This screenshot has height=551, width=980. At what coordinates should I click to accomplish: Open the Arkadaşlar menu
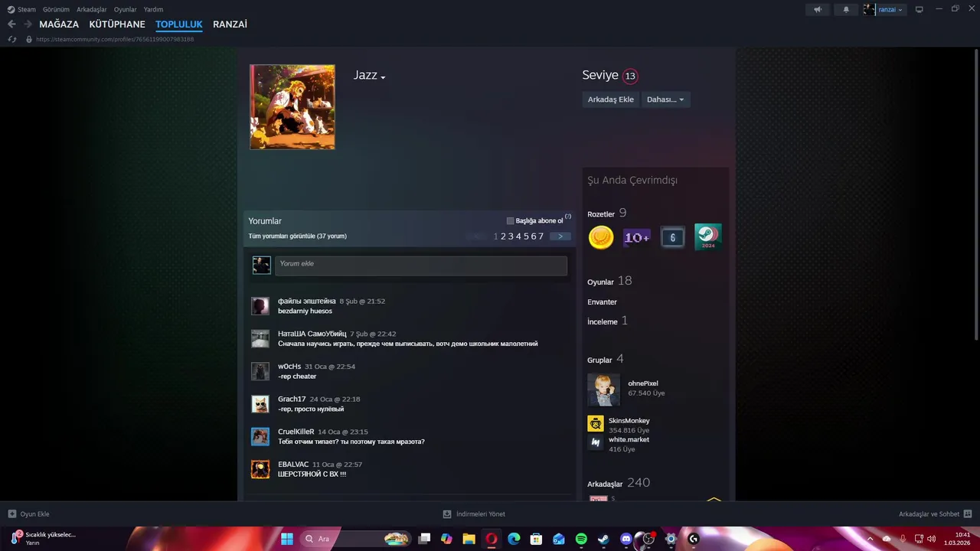92,9
